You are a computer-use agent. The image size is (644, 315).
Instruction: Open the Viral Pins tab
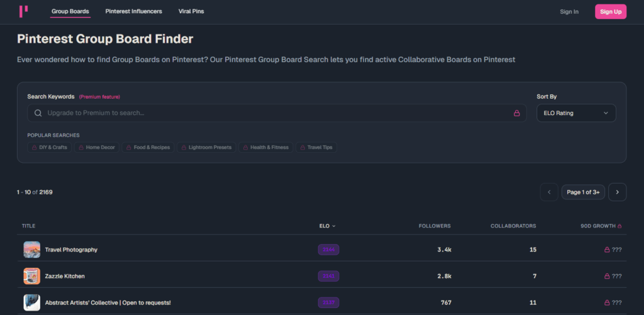(191, 11)
